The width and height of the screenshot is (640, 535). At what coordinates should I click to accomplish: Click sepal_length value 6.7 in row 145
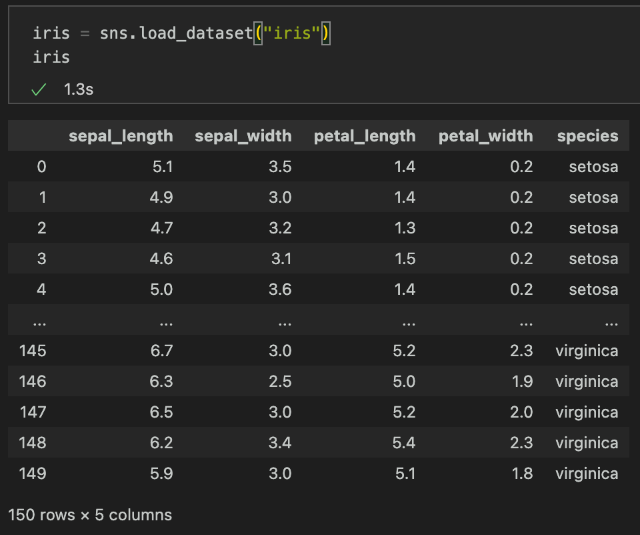pyautogui.click(x=162, y=351)
